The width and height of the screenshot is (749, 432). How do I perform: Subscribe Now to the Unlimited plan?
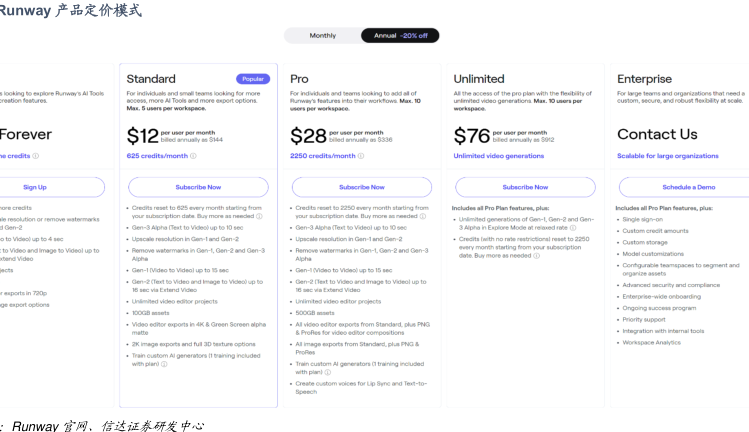click(525, 187)
